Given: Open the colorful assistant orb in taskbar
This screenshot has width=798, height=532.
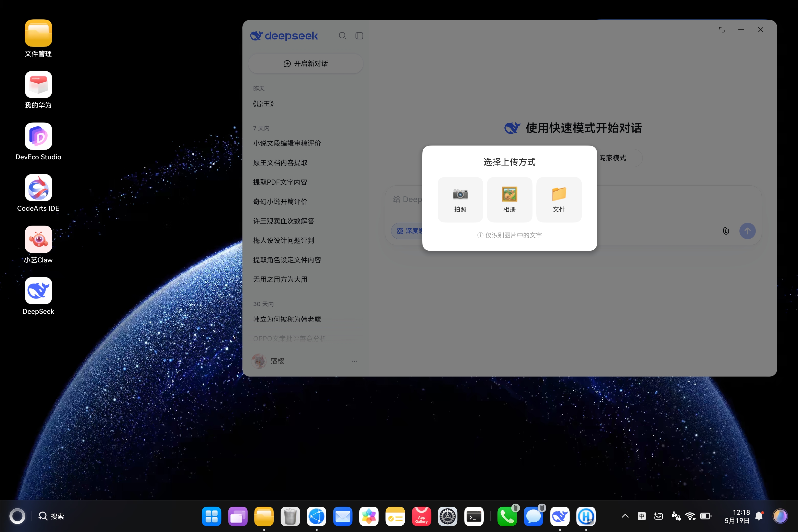Looking at the screenshot, I should pos(780,516).
